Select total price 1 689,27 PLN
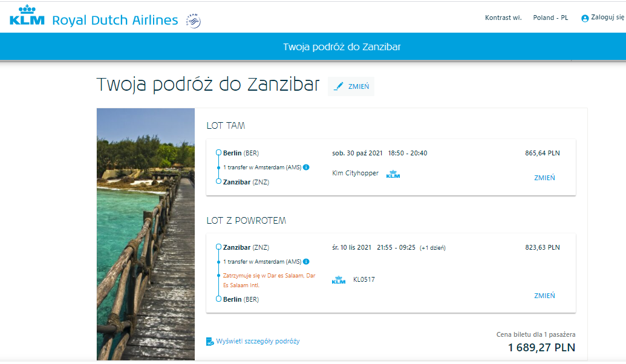Viewport: 626px width, 364px height. 541,348
